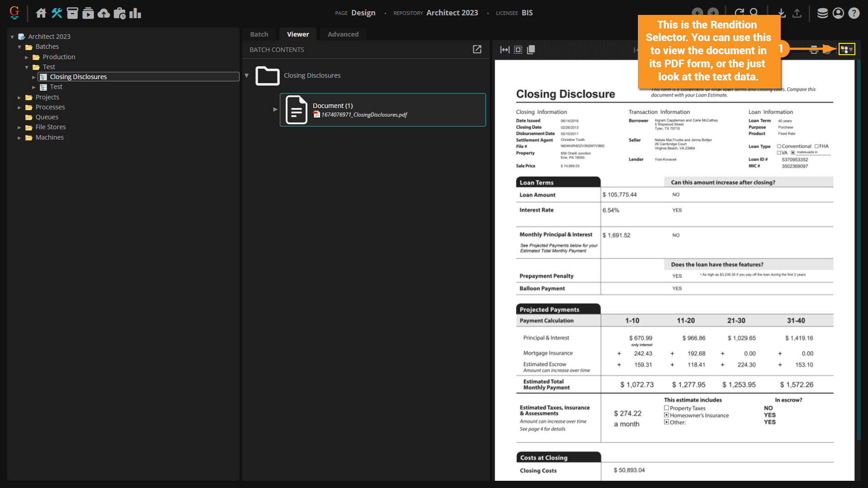The image size is (868, 488).
Task: Click the document viewer vertical scrollbar
Action: tap(859, 249)
